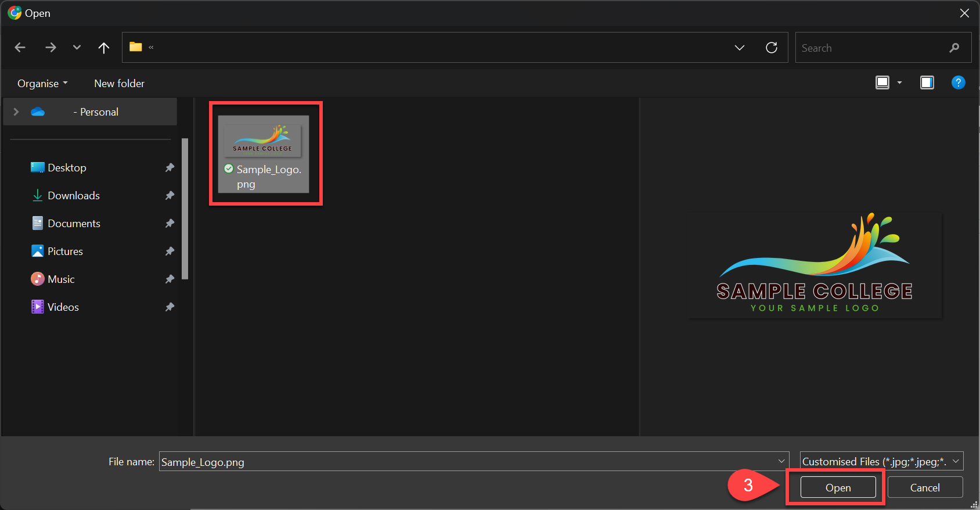The width and height of the screenshot is (980, 510).
Task: Click the Forward navigation arrow
Action: (51, 48)
